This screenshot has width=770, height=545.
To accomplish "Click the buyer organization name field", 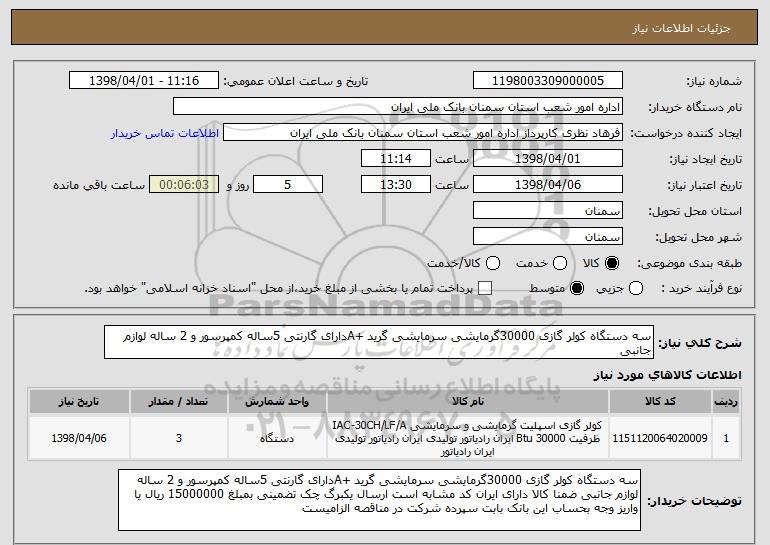I will click(x=398, y=107).
